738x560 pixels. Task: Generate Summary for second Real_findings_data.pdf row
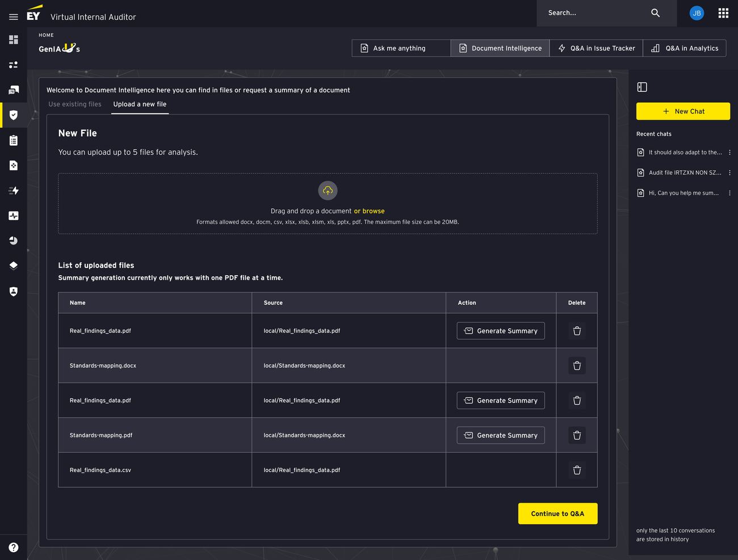[501, 401]
